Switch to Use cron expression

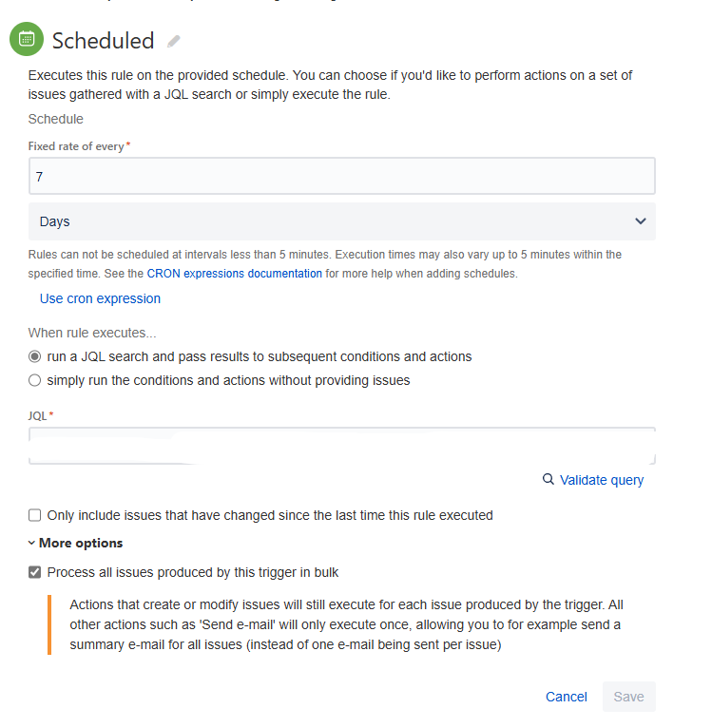100,298
